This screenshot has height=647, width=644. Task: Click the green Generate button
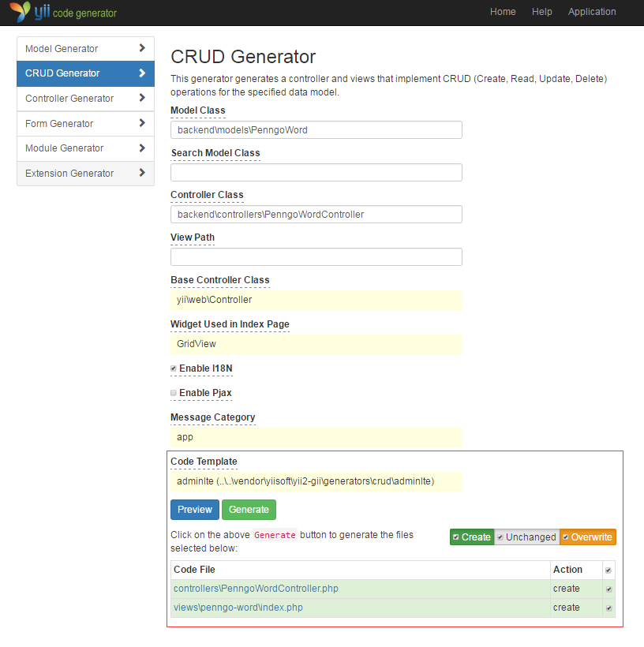[249, 510]
